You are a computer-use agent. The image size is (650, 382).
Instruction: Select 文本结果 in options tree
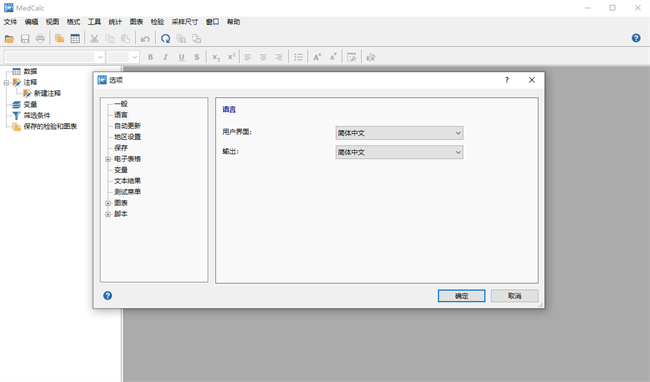point(128,181)
